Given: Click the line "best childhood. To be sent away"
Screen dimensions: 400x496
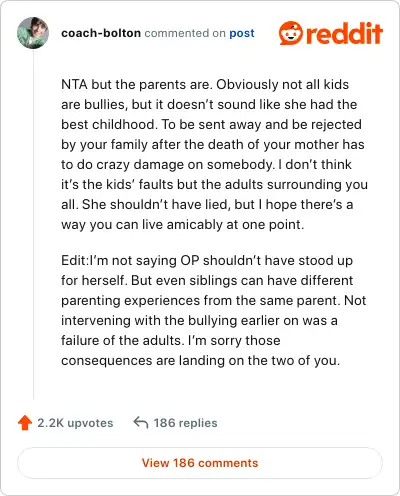Looking at the screenshot, I should click(211, 125).
